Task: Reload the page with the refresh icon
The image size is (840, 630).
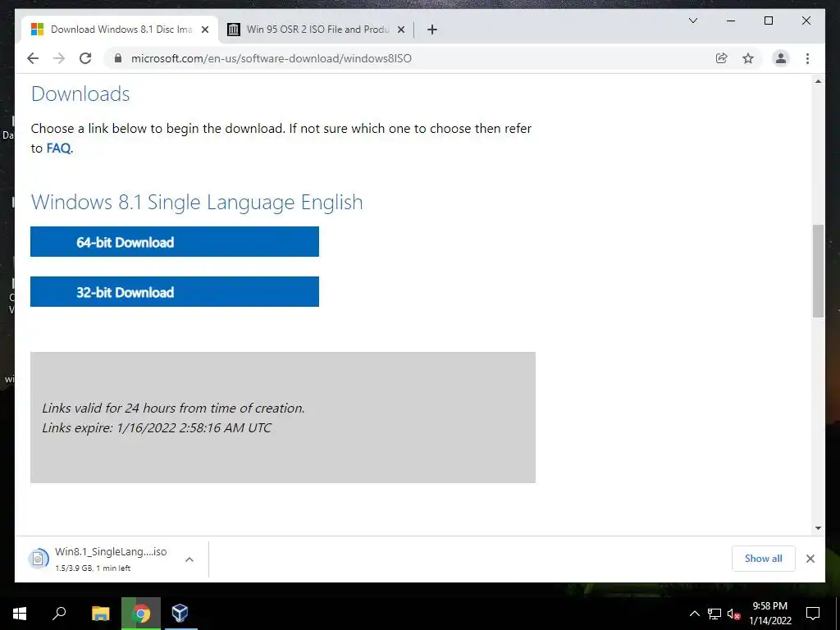Action: coord(85,58)
